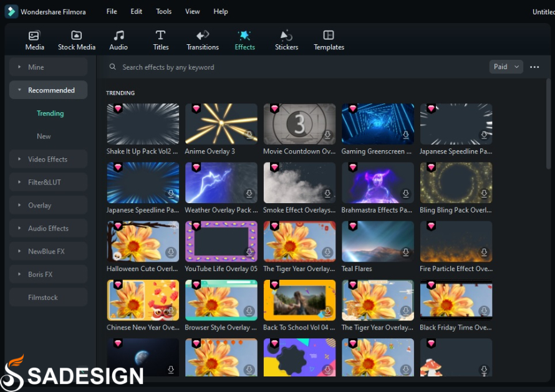The width and height of the screenshot is (555, 392).
Task: Switch to the Transitions tab
Action: point(203,41)
